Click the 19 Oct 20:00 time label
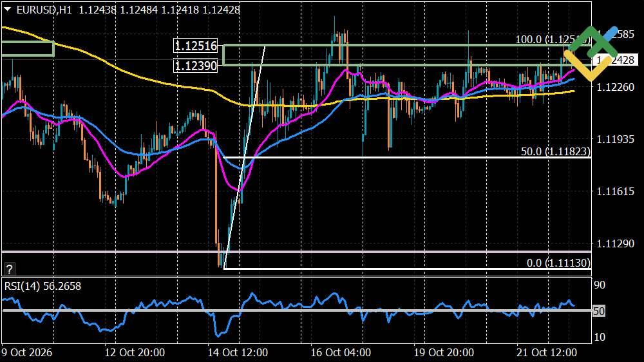Viewport: 644px width, 362px height. point(444,352)
